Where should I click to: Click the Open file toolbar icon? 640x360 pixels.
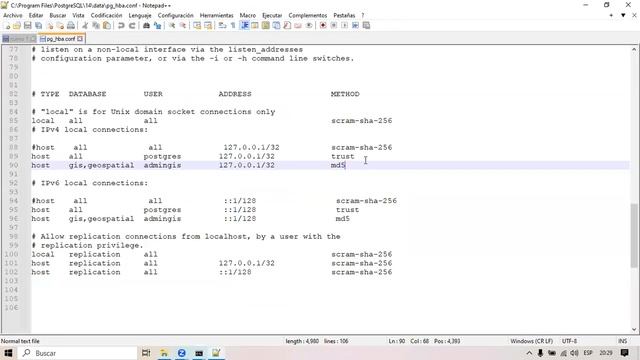(x=17, y=26)
